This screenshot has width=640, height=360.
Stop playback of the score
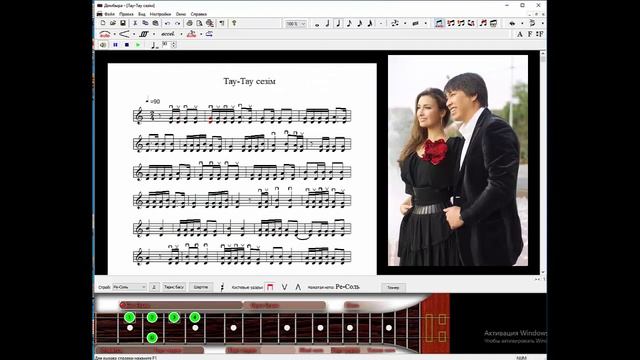click(x=127, y=45)
